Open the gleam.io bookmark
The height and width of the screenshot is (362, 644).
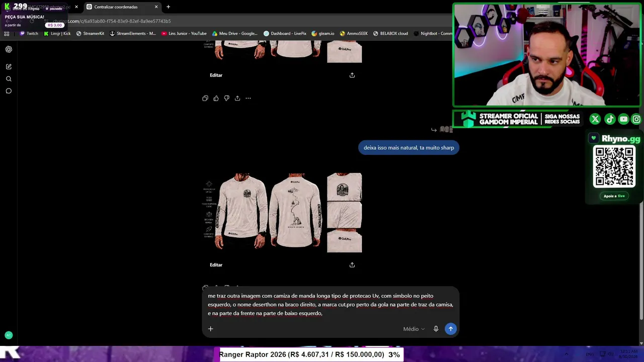(x=323, y=34)
